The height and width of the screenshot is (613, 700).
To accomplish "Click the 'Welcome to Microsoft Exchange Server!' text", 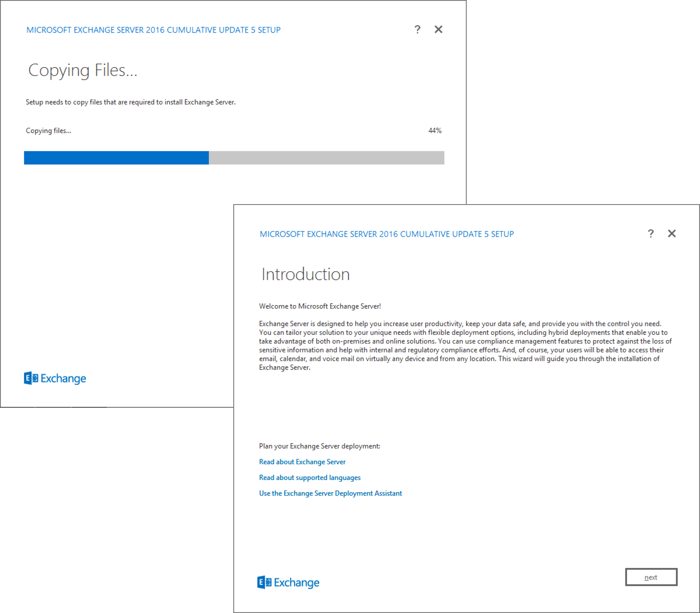I will [320, 306].
